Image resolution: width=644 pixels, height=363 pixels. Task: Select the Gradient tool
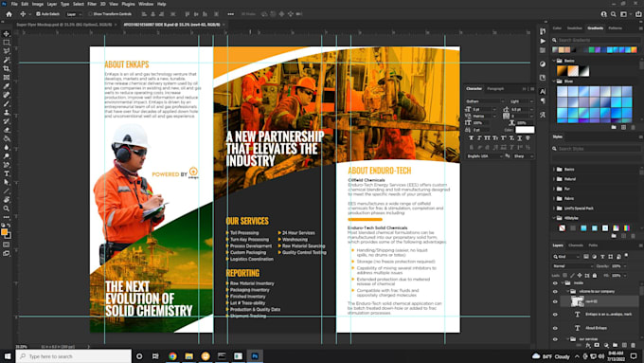pos(7,138)
